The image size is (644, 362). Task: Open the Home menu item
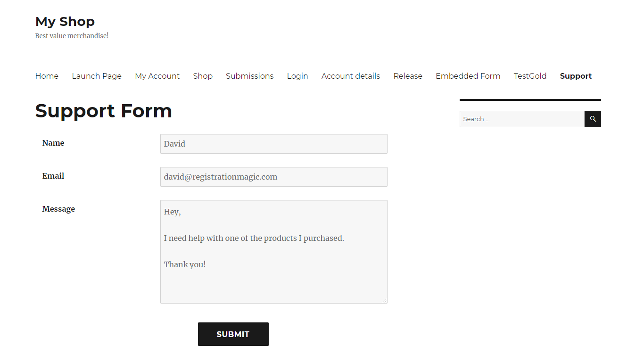(47, 76)
